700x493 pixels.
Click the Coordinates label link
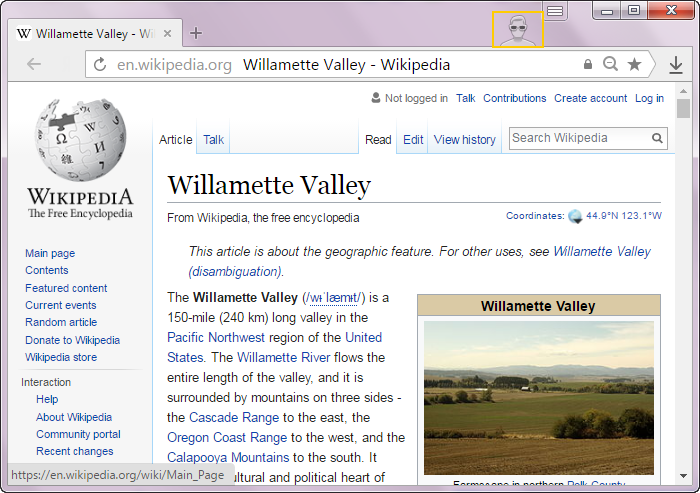tap(535, 216)
